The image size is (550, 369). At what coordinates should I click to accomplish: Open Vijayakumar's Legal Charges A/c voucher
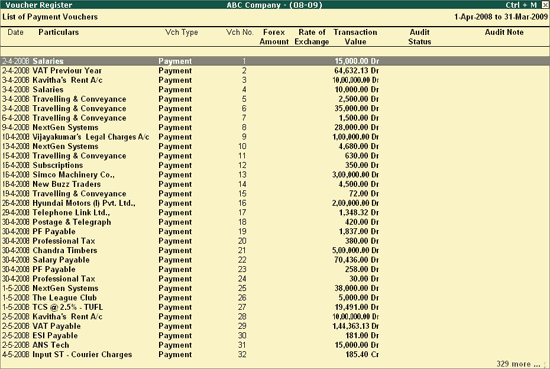(x=275, y=137)
